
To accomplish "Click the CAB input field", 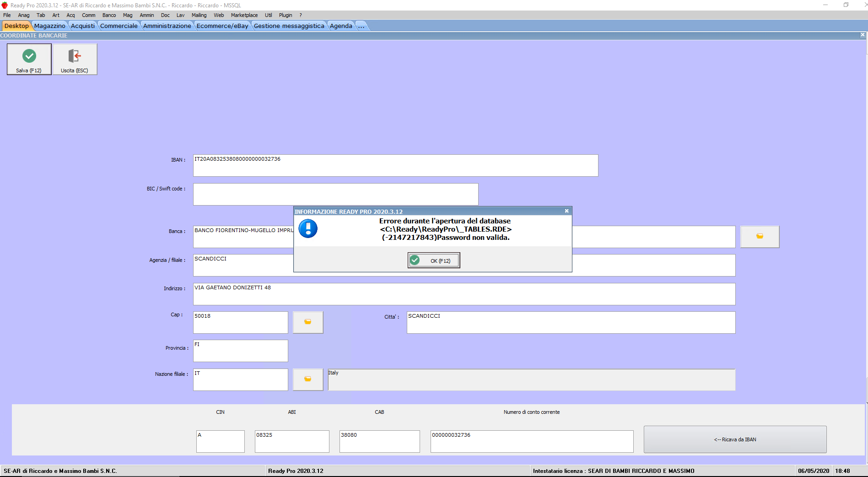I will (x=379, y=441).
